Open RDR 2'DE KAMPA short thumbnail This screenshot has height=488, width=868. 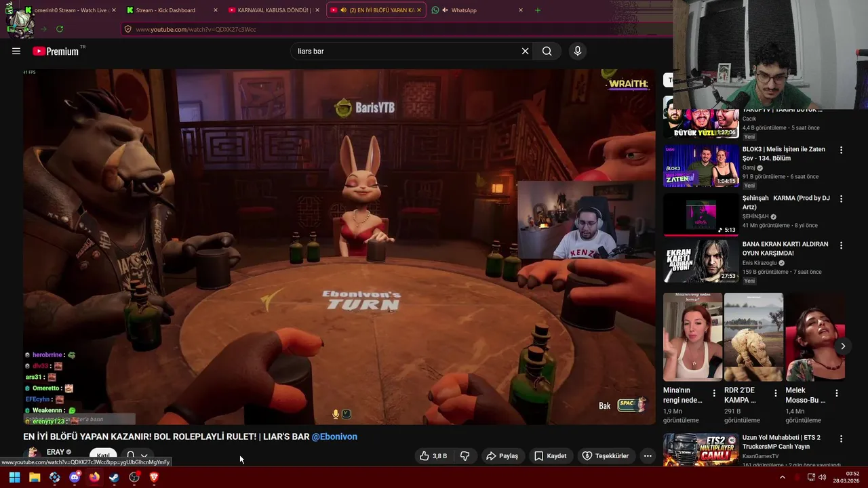pos(753,337)
